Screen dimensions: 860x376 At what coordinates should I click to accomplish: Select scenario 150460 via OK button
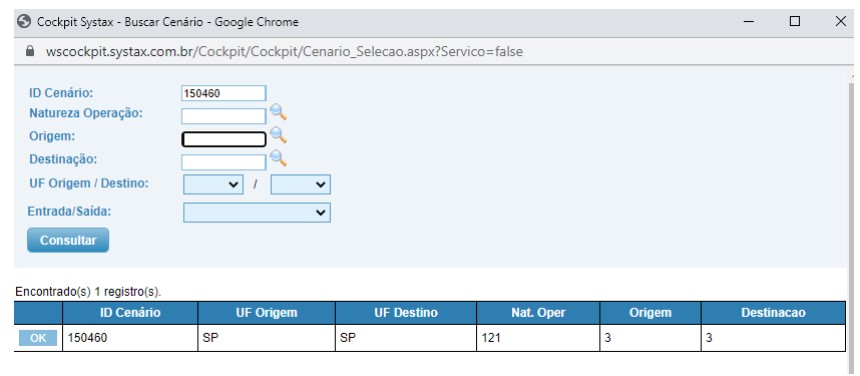[x=38, y=338]
